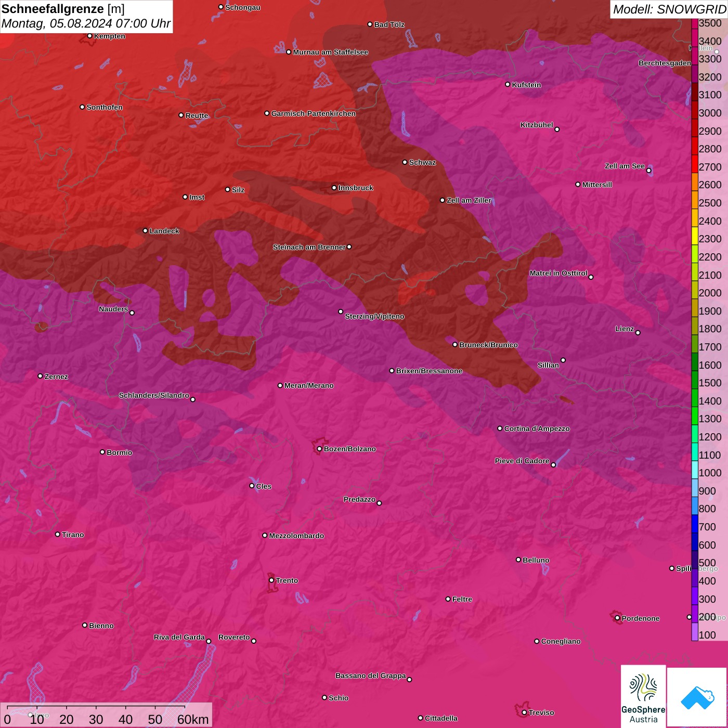
Task: Click the GeoSphere Austria logo
Action: (643, 695)
